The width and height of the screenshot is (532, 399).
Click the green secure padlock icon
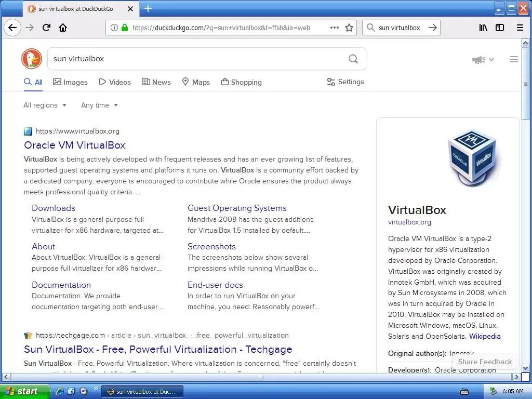[125, 28]
